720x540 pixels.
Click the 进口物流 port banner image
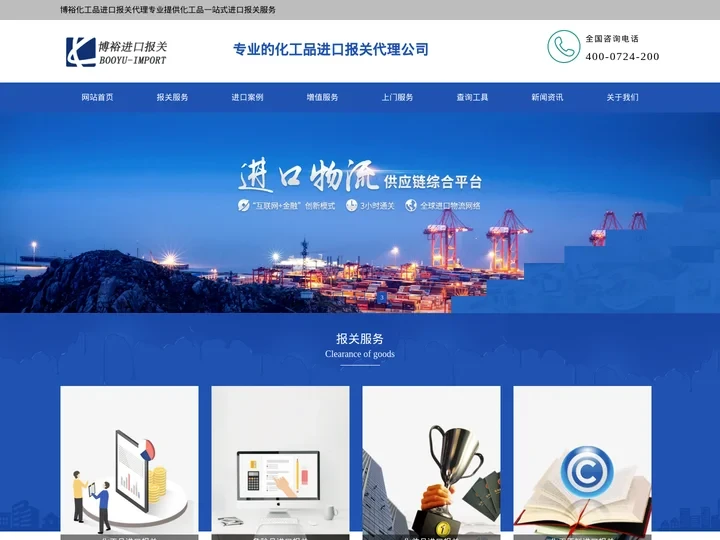click(360, 213)
